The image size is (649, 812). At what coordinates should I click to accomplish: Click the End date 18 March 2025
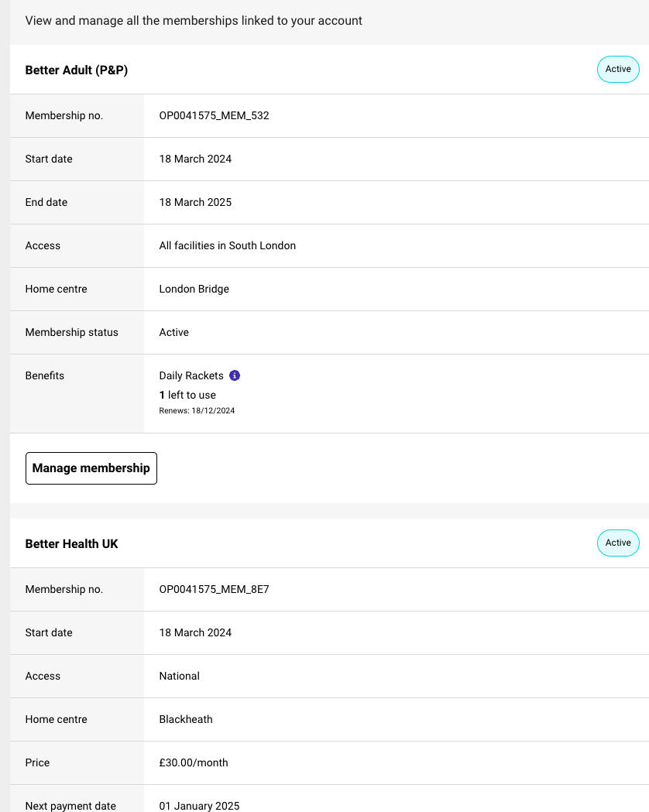click(195, 202)
